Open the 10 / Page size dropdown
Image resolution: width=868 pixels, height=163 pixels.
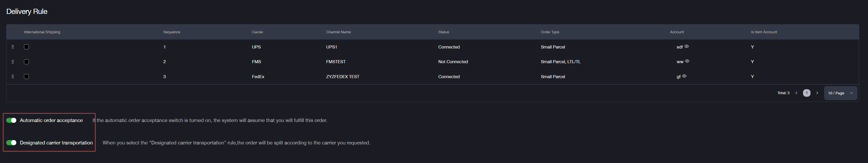(x=841, y=93)
